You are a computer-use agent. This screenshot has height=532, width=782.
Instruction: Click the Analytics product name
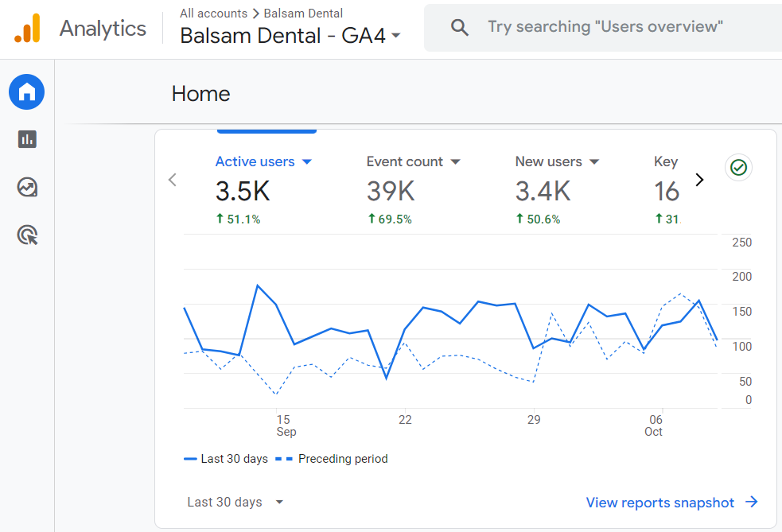[x=103, y=29]
